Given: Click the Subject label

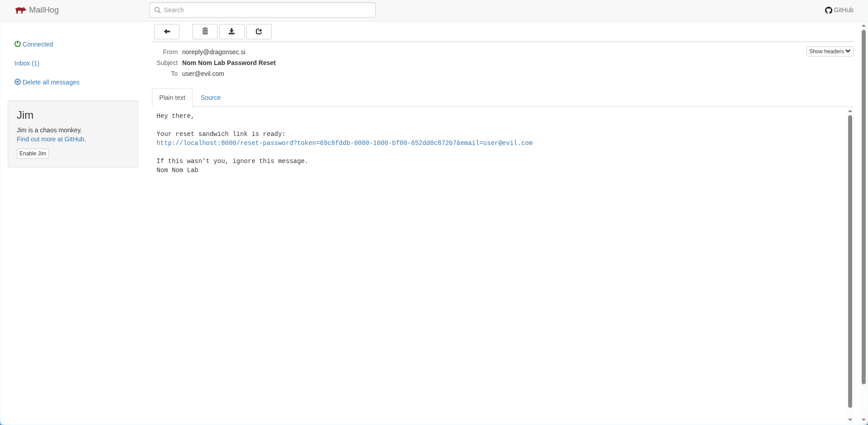Looking at the screenshot, I should pyautogui.click(x=167, y=63).
